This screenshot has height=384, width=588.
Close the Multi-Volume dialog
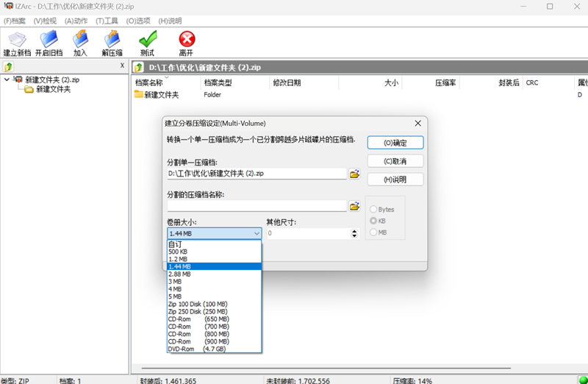(x=417, y=123)
